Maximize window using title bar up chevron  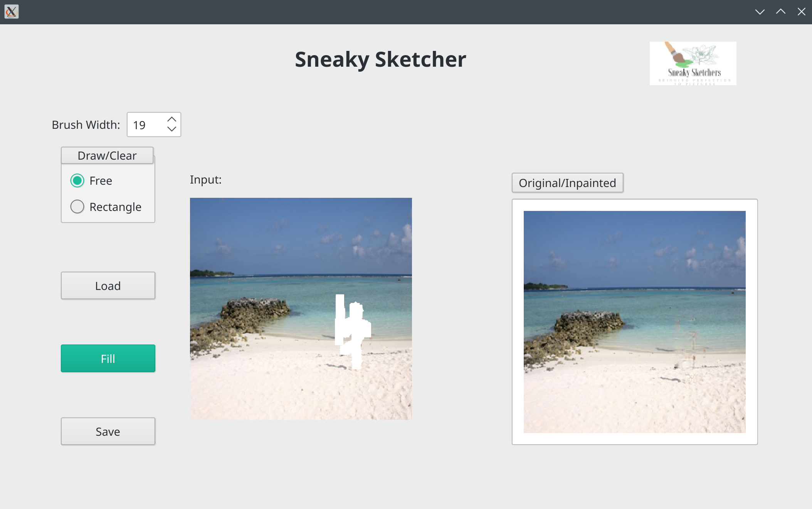coord(780,12)
